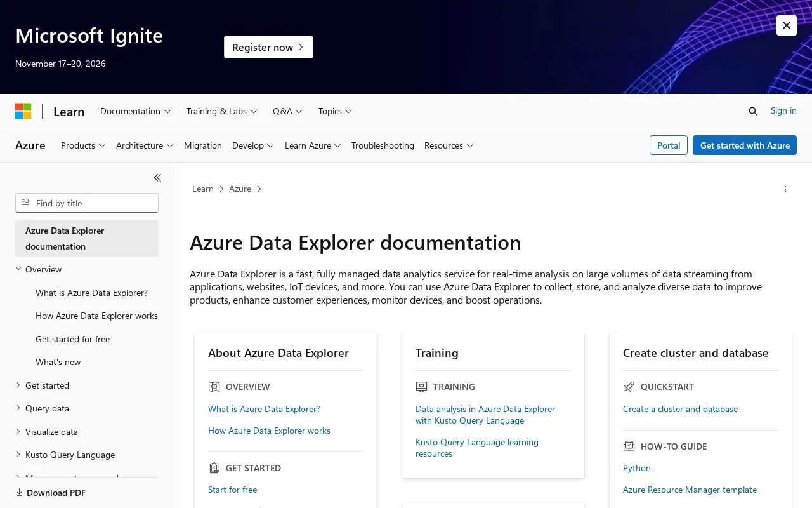The height and width of the screenshot is (508, 812).
Task: Expand the Learn Azure menu
Action: pos(313,145)
